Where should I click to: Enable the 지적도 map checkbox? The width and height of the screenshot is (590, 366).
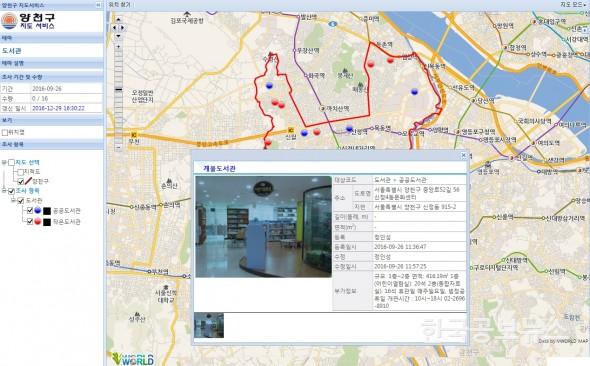[x=21, y=172]
